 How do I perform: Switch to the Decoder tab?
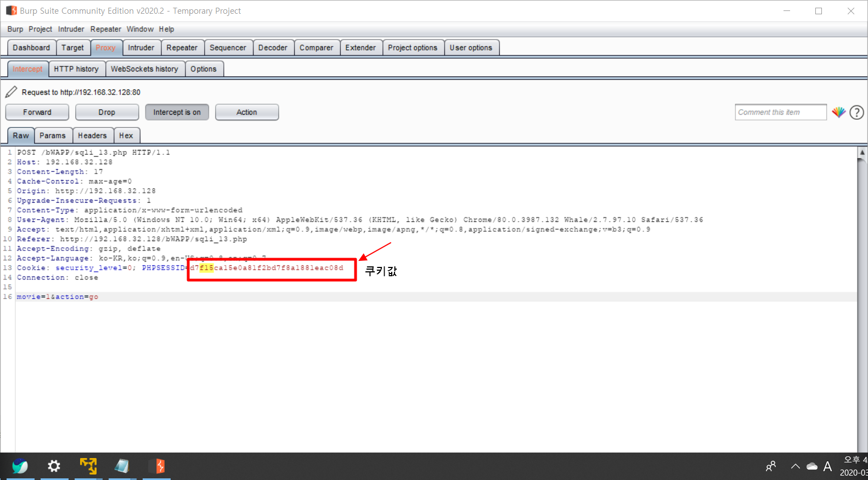point(273,48)
